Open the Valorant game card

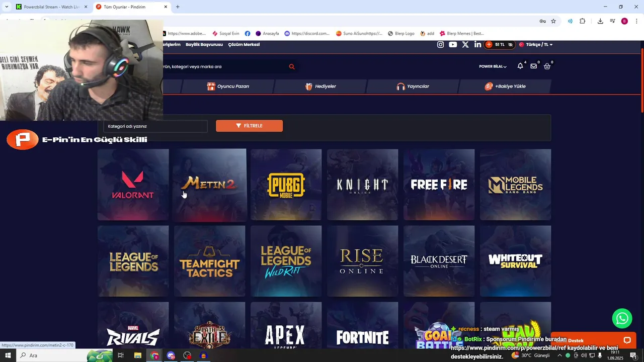point(133,185)
